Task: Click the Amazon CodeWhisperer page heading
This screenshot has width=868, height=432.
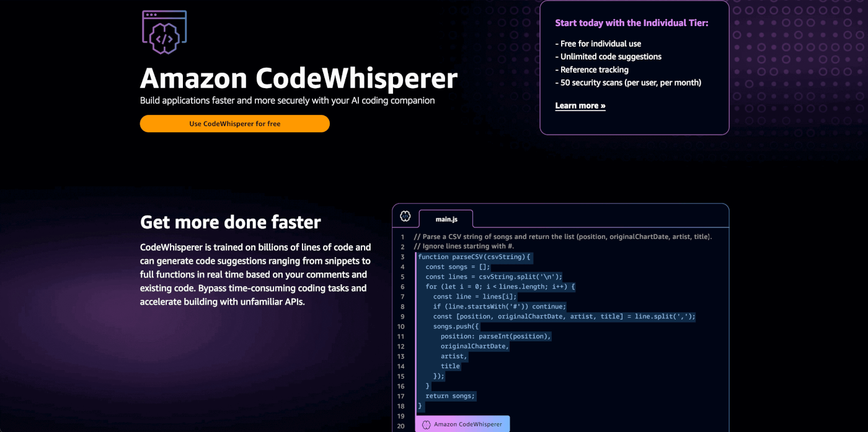Action: (x=298, y=78)
